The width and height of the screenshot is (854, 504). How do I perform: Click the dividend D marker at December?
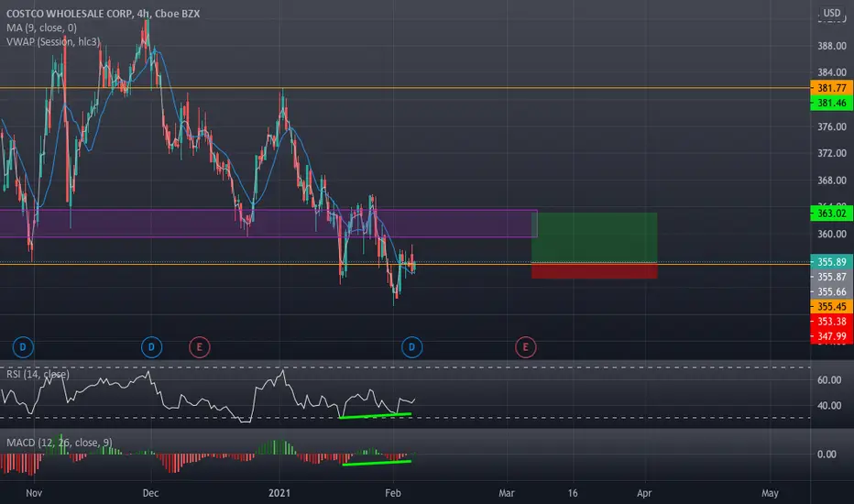tap(151, 347)
